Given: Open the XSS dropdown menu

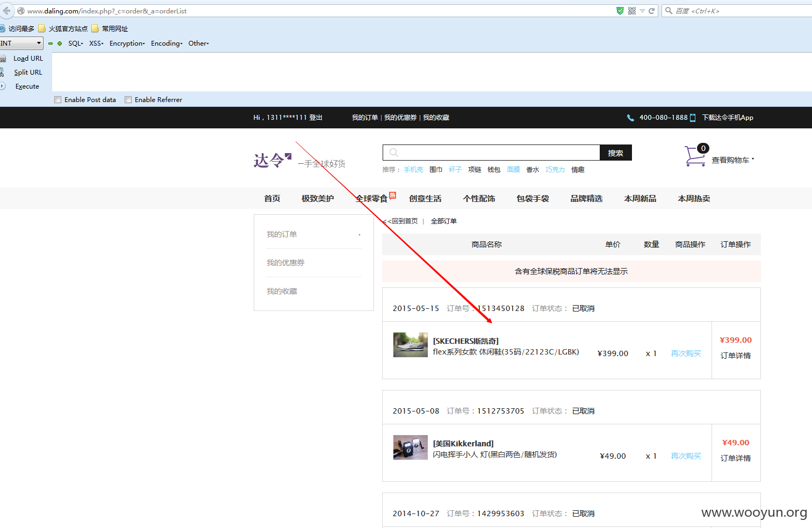Looking at the screenshot, I should [96, 44].
